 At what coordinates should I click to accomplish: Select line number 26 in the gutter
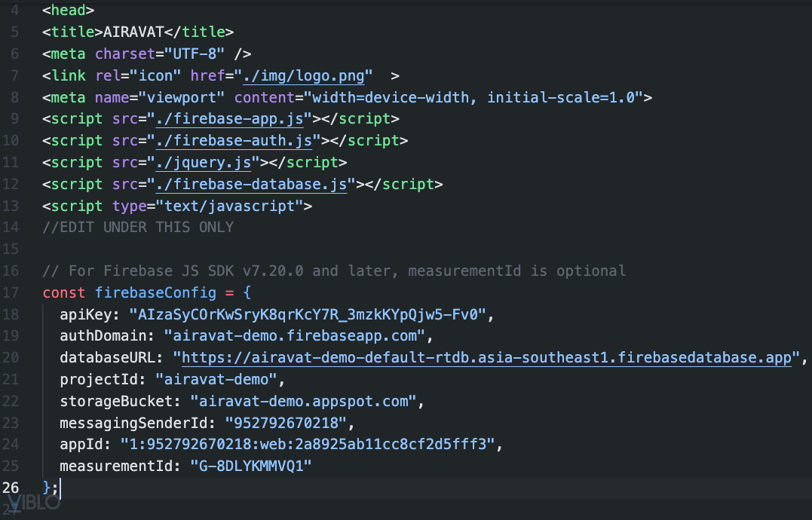(11, 488)
